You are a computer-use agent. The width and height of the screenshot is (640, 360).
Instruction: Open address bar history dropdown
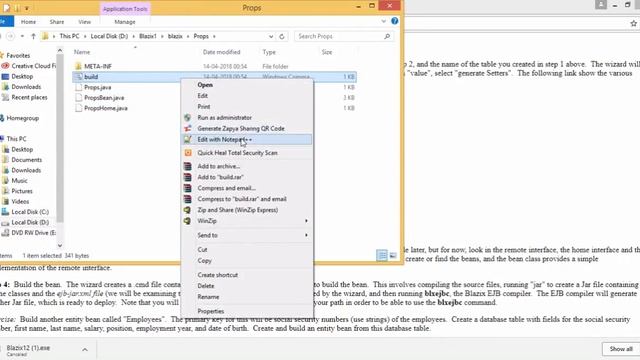(x=271, y=36)
